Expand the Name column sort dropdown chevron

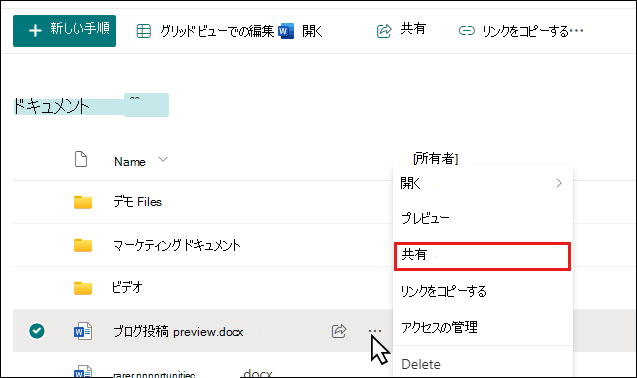163,159
